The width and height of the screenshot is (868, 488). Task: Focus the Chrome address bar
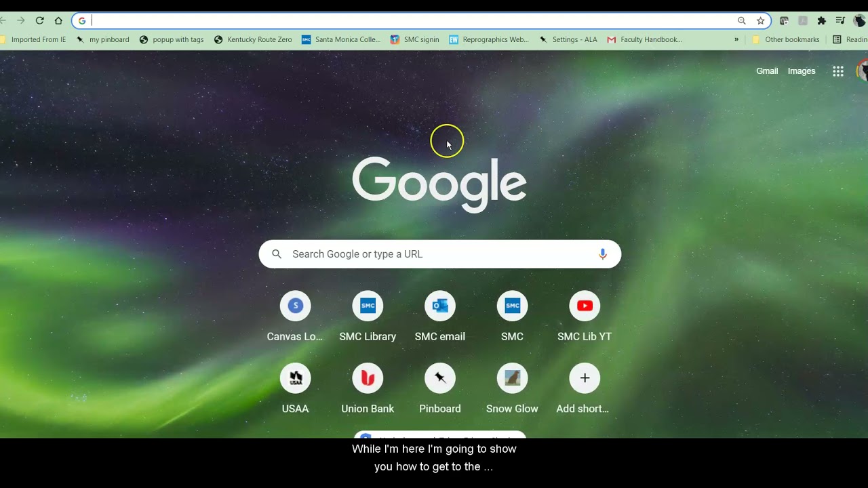pos(420,21)
